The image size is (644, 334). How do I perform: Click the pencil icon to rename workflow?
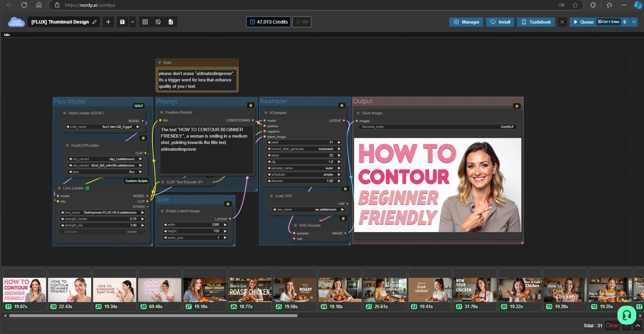point(94,22)
